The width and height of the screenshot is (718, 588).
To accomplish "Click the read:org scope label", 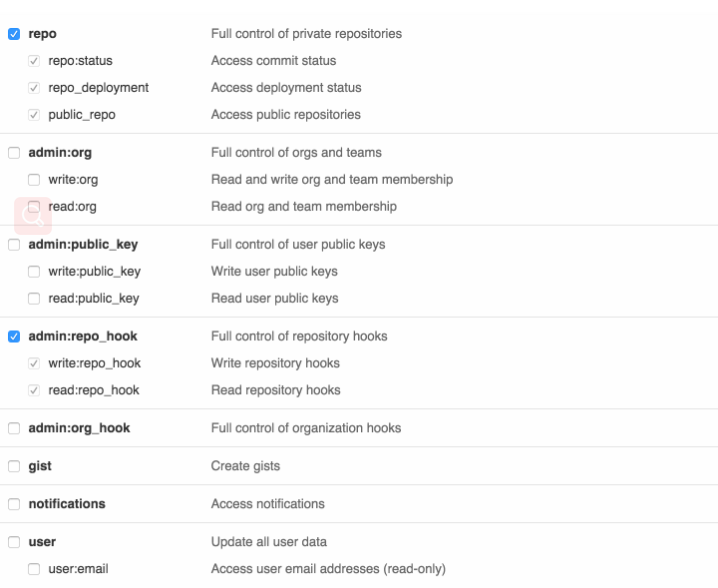I will [72, 207].
